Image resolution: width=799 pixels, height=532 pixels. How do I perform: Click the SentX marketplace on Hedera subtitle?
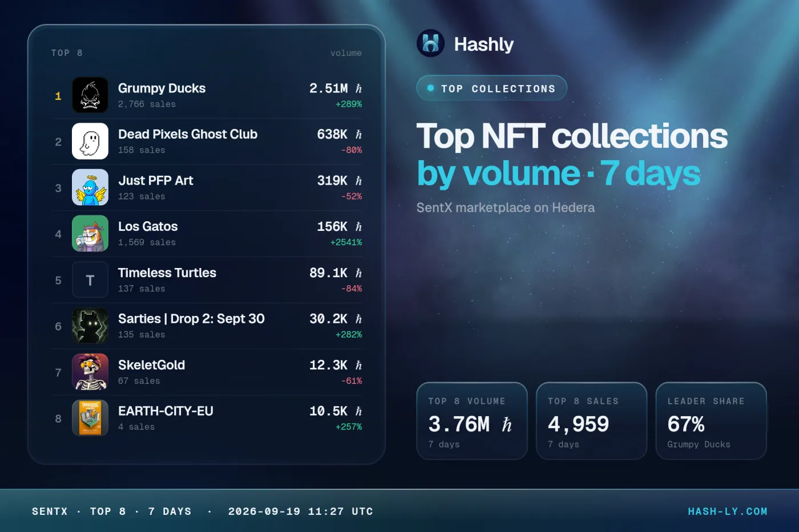coord(506,208)
